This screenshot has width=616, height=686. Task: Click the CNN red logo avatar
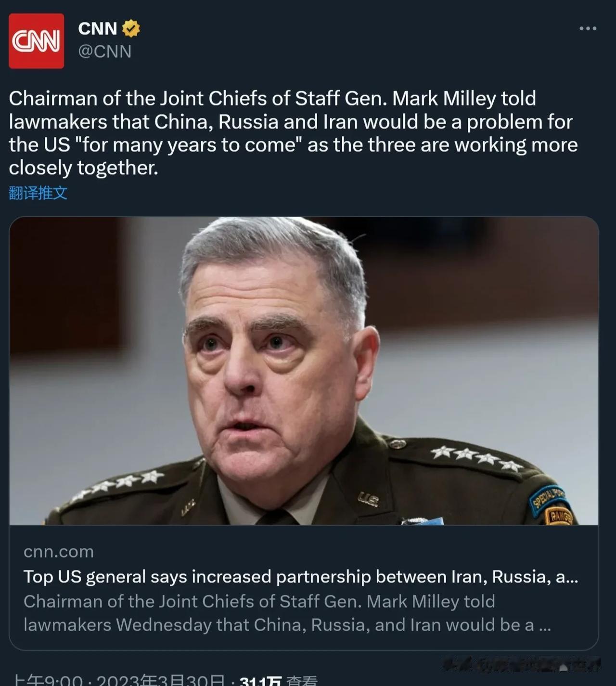coord(37,41)
